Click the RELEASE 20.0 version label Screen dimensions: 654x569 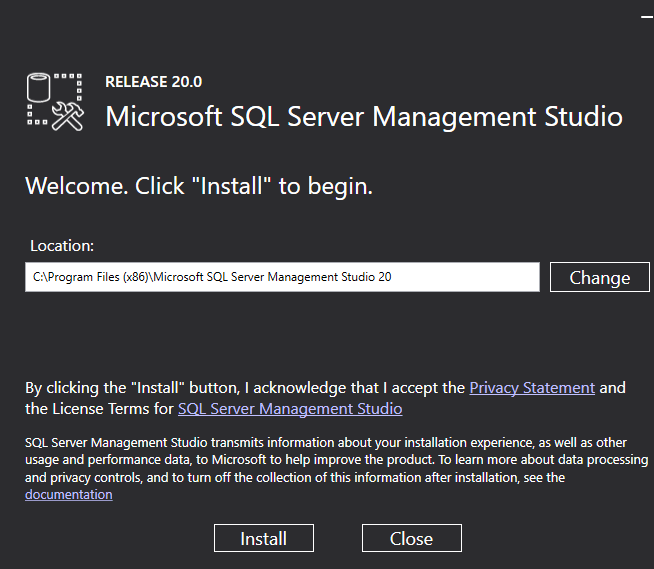tap(153, 82)
